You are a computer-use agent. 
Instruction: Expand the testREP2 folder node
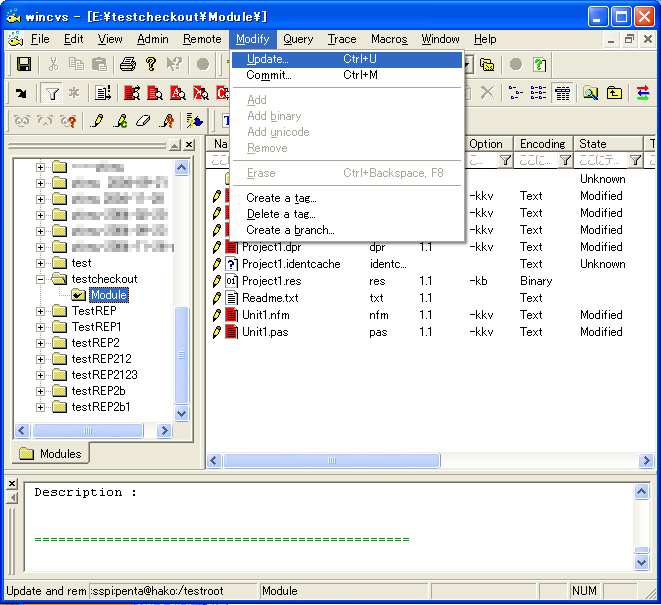point(40,344)
